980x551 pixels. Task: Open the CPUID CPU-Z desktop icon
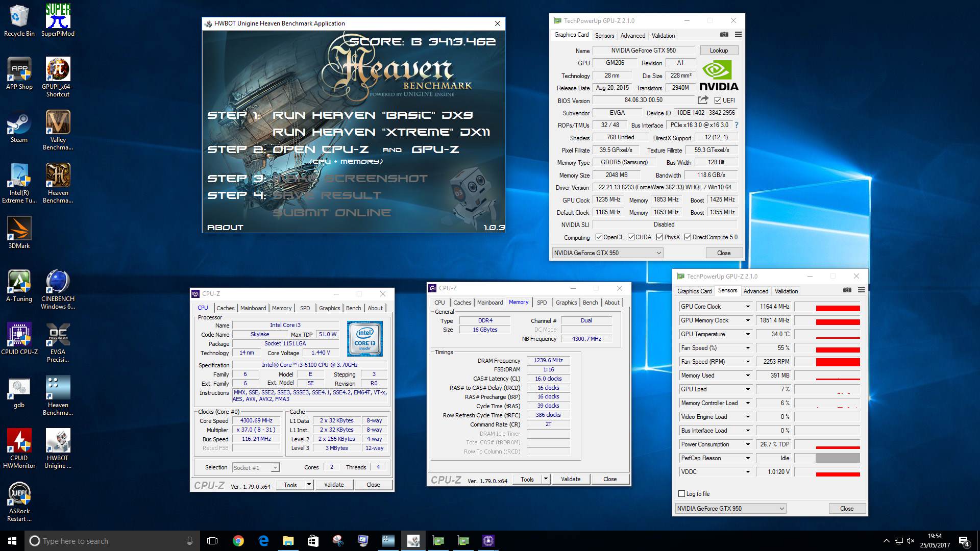(19, 339)
